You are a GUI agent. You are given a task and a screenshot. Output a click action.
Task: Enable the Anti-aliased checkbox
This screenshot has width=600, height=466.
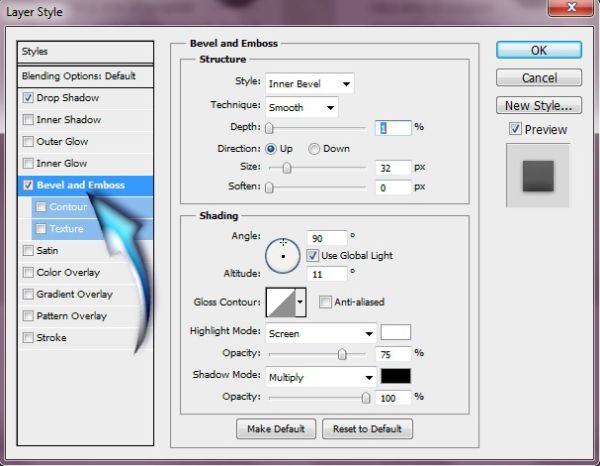[325, 302]
